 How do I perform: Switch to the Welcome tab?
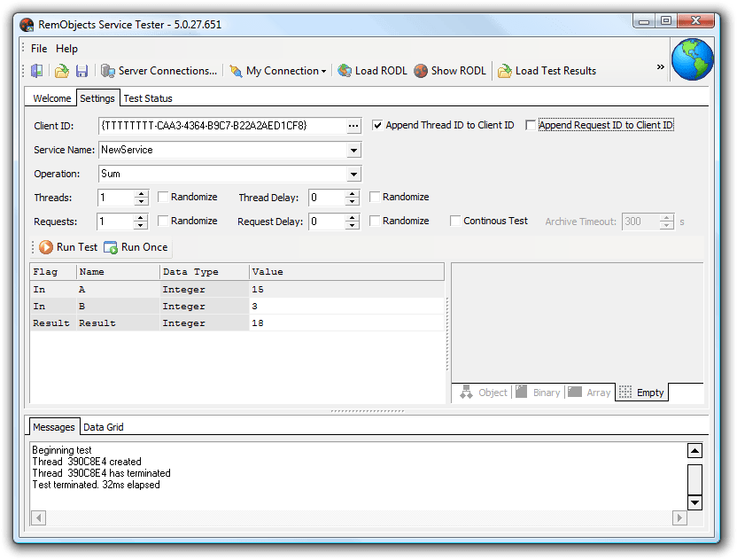pos(51,98)
